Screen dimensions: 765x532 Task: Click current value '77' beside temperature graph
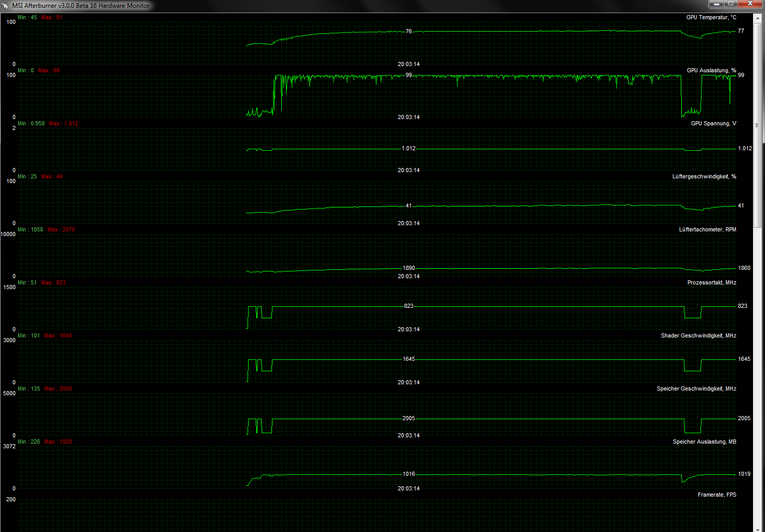pyautogui.click(x=741, y=31)
